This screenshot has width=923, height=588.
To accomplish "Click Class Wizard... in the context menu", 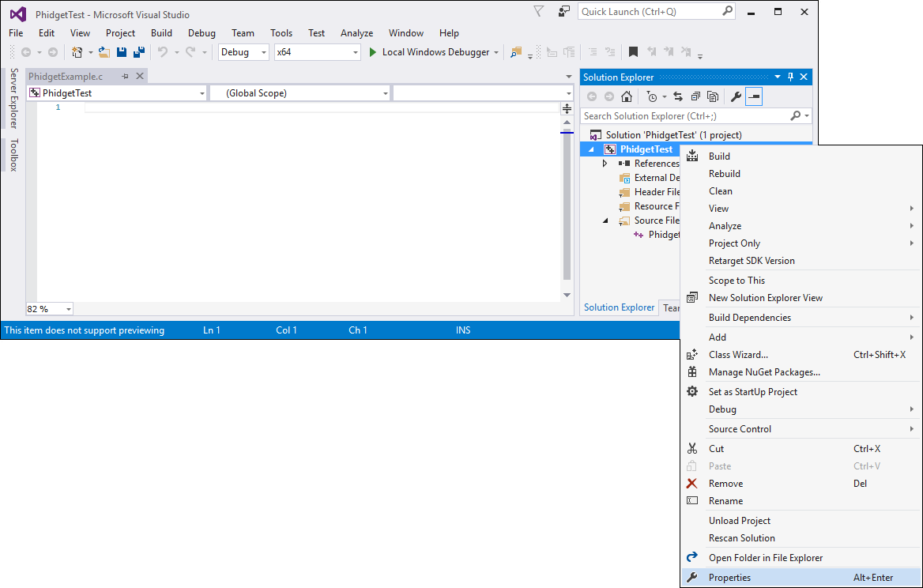I will pos(801,354).
